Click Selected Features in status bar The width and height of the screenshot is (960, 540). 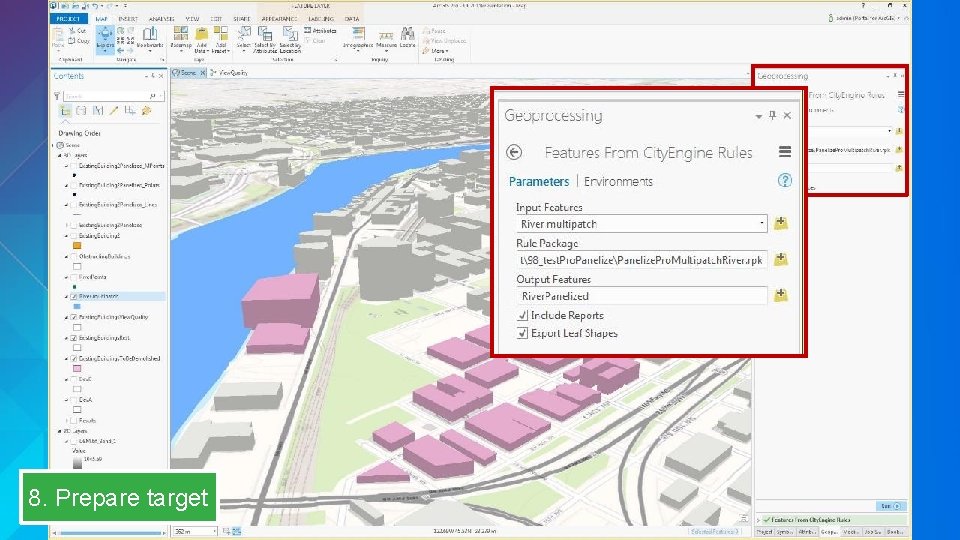click(714, 531)
